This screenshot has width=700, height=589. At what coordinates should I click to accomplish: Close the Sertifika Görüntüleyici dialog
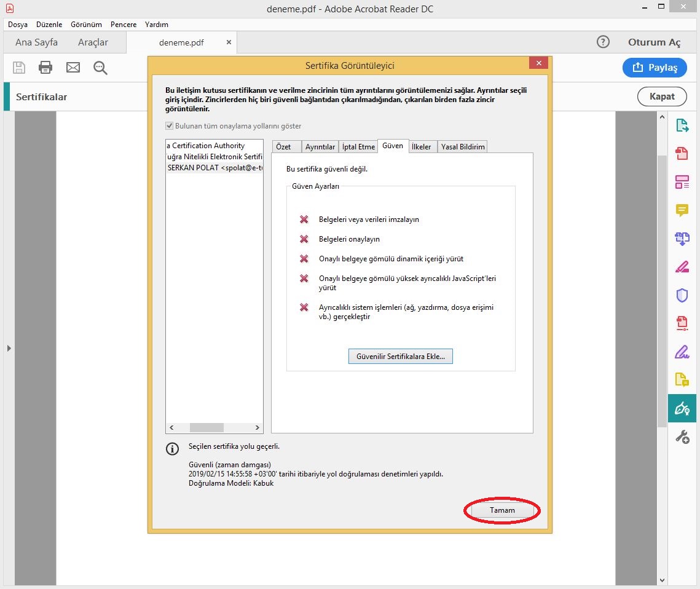[538, 63]
